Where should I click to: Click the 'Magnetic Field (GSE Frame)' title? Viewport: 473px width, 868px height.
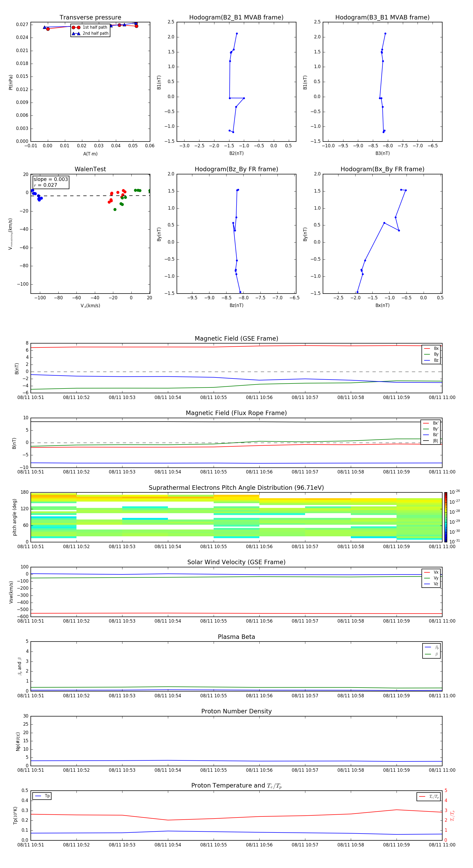tap(236, 339)
